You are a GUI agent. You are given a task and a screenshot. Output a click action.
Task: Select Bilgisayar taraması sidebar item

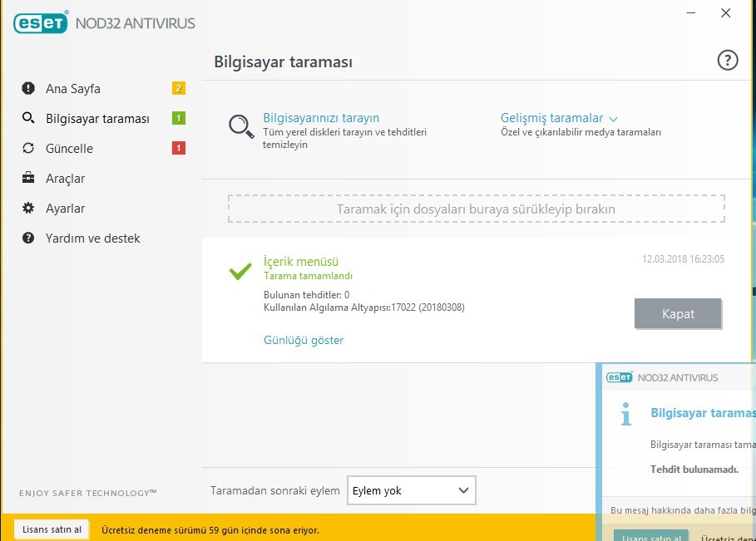pos(97,119)
